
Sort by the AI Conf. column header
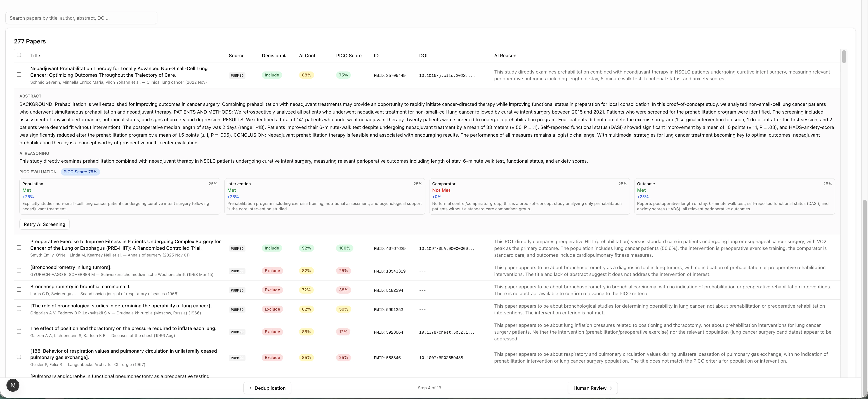[308, 55]
